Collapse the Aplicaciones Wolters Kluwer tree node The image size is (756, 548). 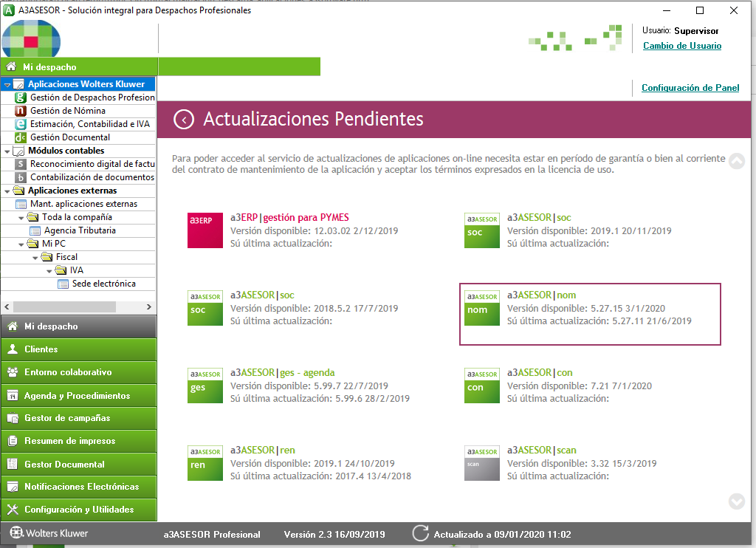(x=7, y=85)
